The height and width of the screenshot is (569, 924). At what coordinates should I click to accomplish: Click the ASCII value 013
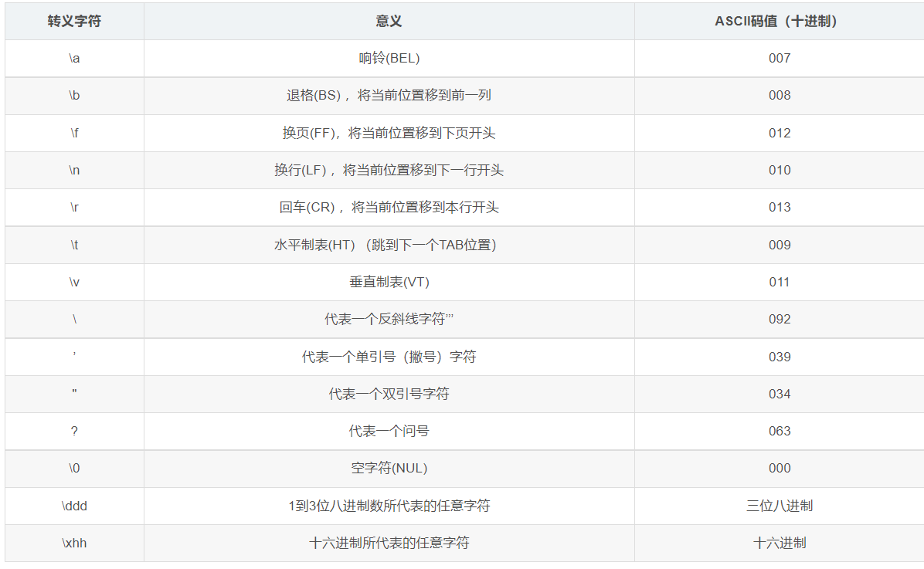[x=779, y=208]
